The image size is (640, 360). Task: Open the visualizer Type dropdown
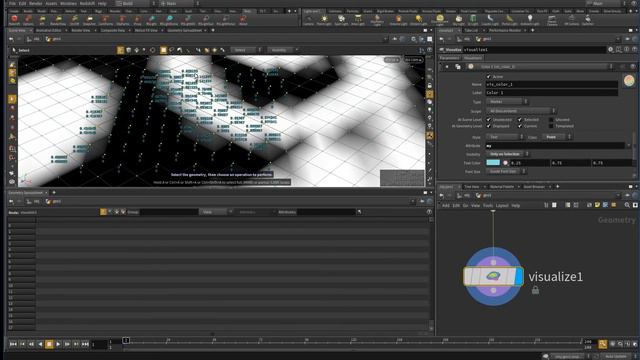tap(507, 102)
